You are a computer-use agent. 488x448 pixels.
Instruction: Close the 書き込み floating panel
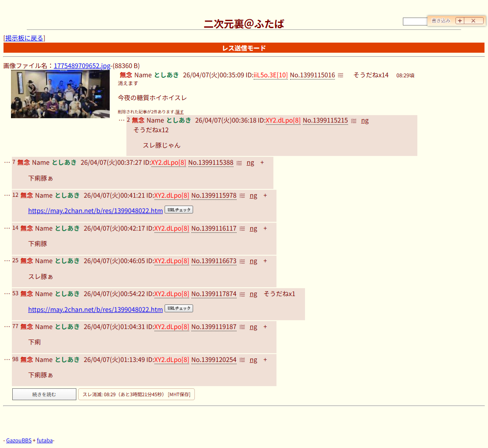473,21
